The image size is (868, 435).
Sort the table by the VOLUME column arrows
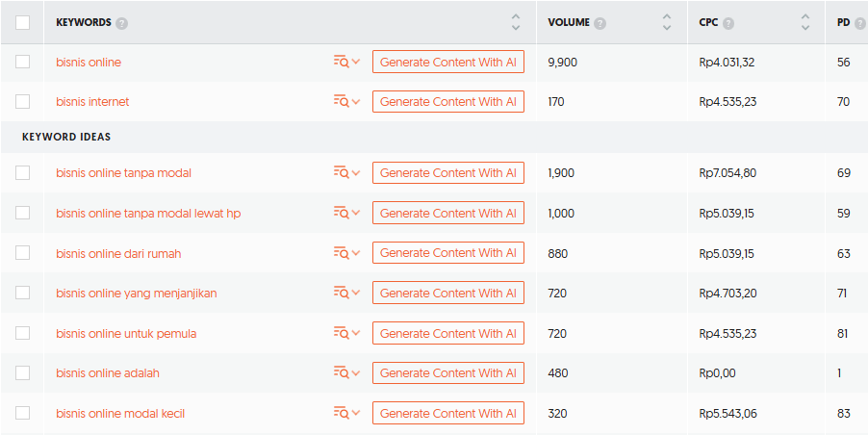[667, 22]
